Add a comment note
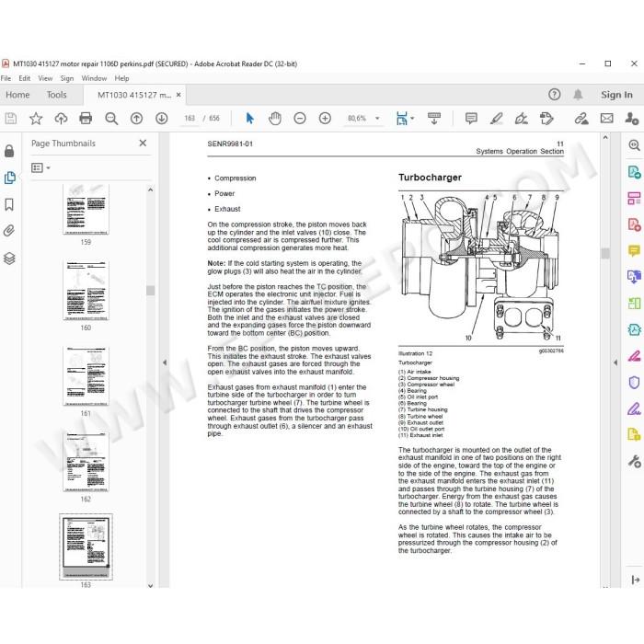Screen dimensions: 644x644 tap(471, 119)
